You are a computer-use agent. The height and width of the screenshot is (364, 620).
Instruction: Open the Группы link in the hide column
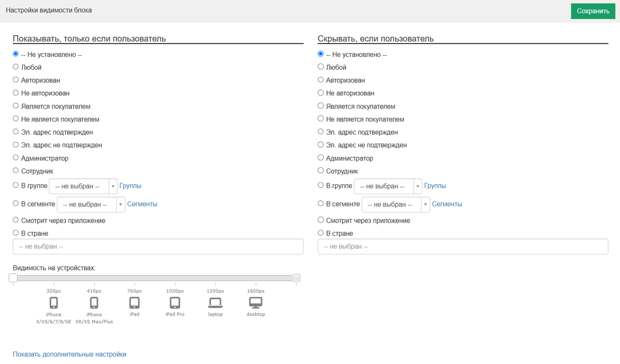(x=435, y=186)
